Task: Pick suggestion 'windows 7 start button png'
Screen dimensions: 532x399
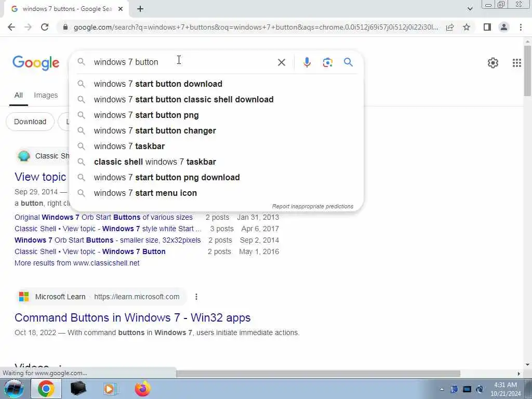Action: pos(217,115)
